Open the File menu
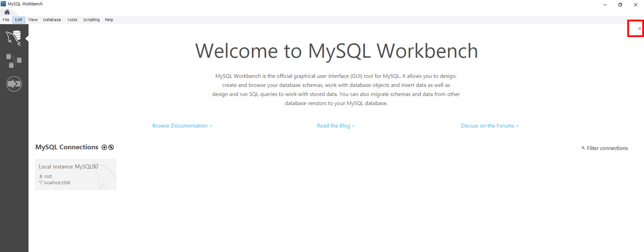 (x=6, y=20)
